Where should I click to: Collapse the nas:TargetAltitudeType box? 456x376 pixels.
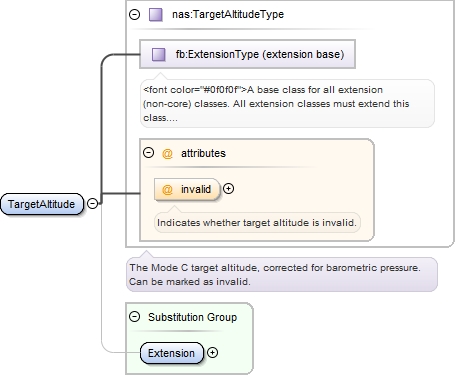135,14
